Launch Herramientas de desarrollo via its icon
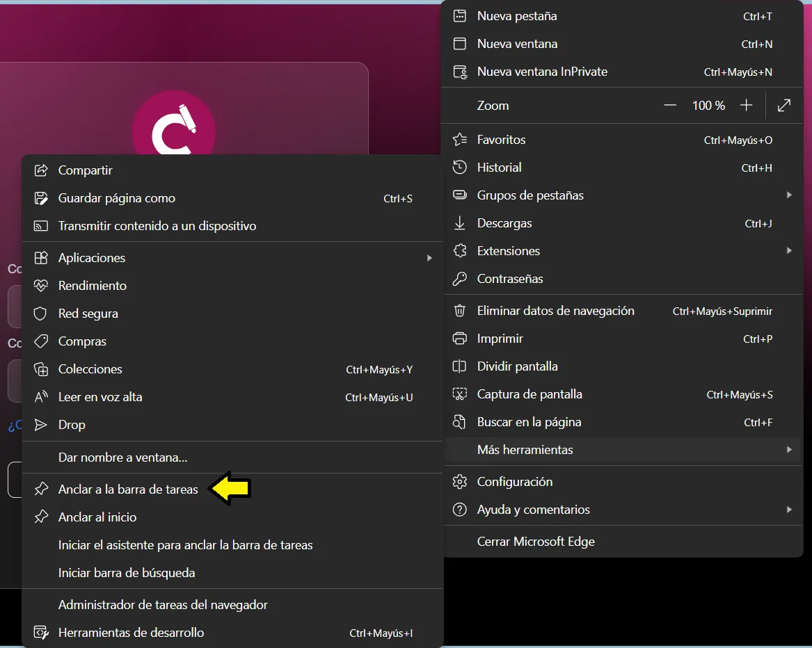The height and width of the screenshot is (648, 812). (40, 633)
